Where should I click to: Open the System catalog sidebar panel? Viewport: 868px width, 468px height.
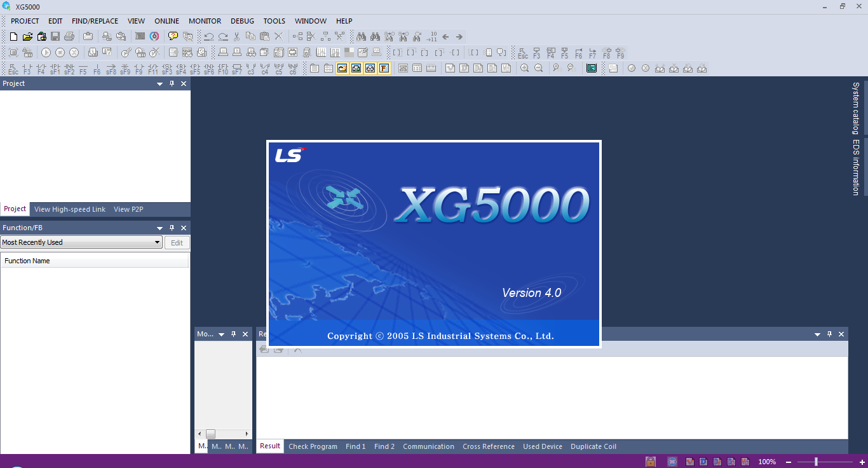(x=856, y=107)
